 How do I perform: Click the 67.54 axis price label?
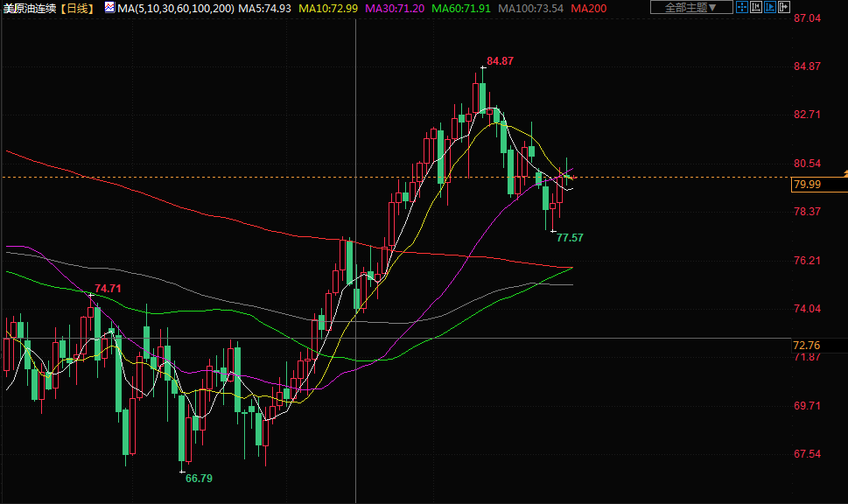click(x=808, y=454)
